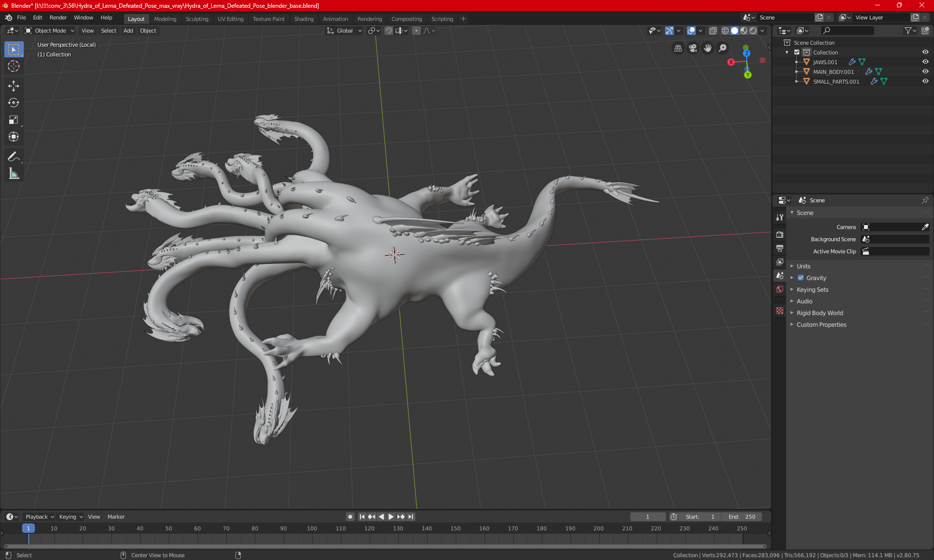Switch viewport to orthographic grid view

click(678, 48)
